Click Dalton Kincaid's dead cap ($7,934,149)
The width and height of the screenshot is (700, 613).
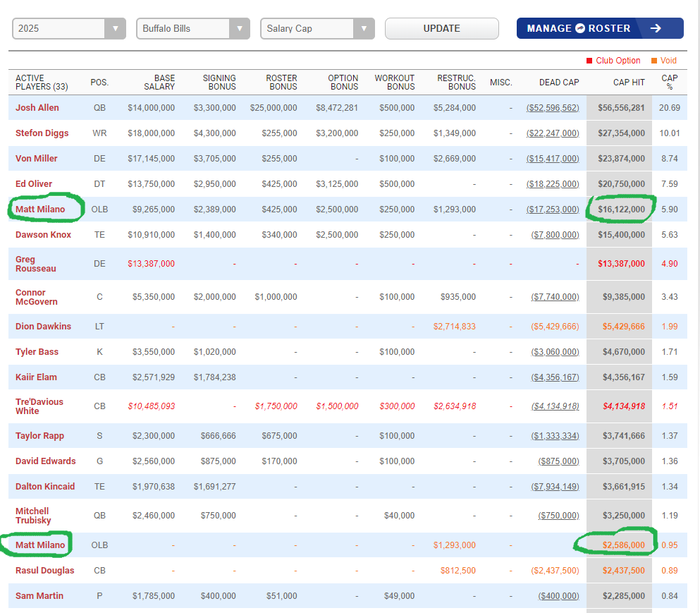(x=555, y=487)
